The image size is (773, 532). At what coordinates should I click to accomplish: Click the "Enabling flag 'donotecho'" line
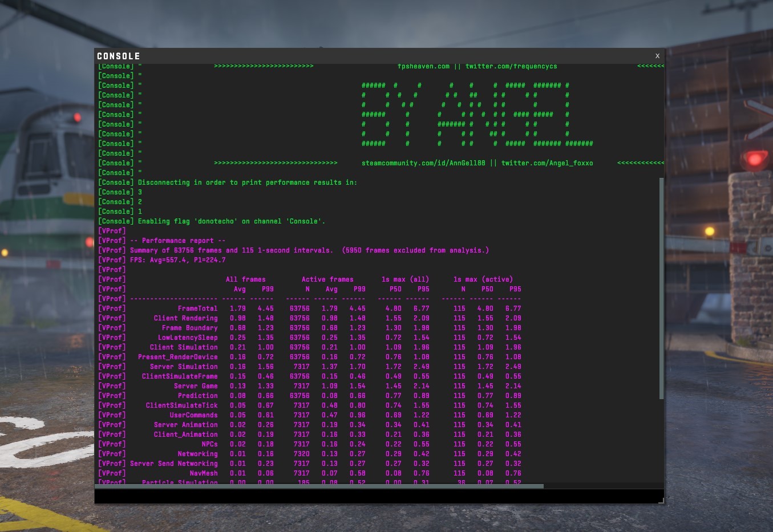click(x=212, y=221)
